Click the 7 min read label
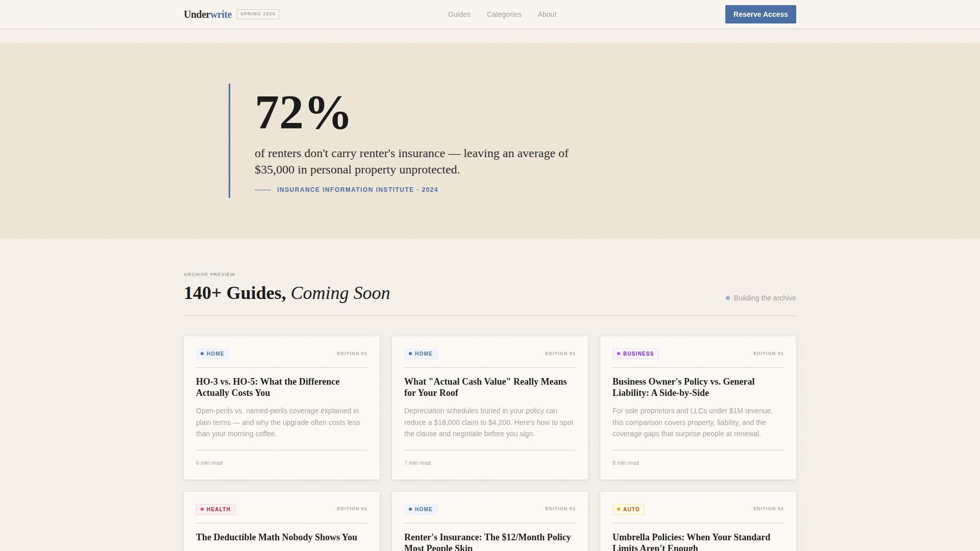 point(418,463)
